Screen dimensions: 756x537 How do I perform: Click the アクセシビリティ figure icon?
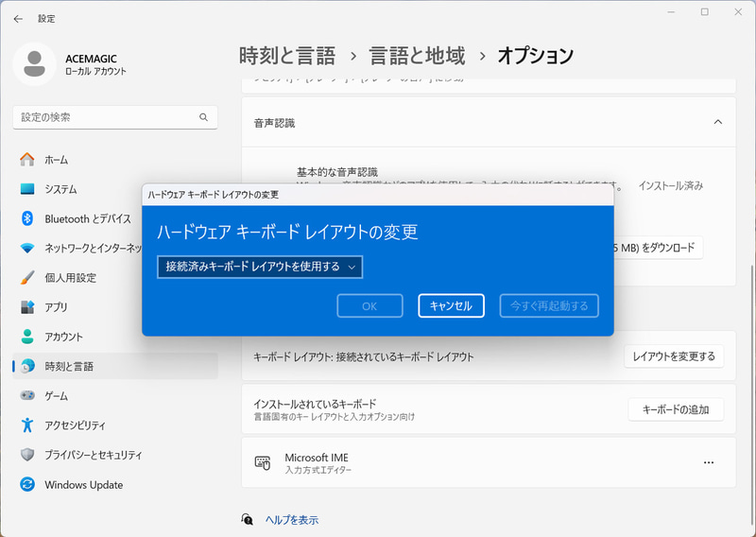(x=27, y=425)
